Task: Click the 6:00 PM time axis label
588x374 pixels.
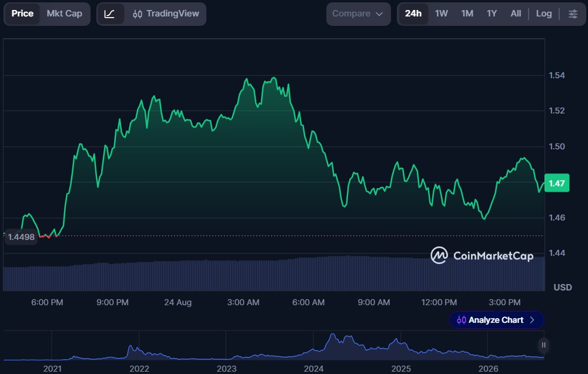Action: click(x=47, y=302)
